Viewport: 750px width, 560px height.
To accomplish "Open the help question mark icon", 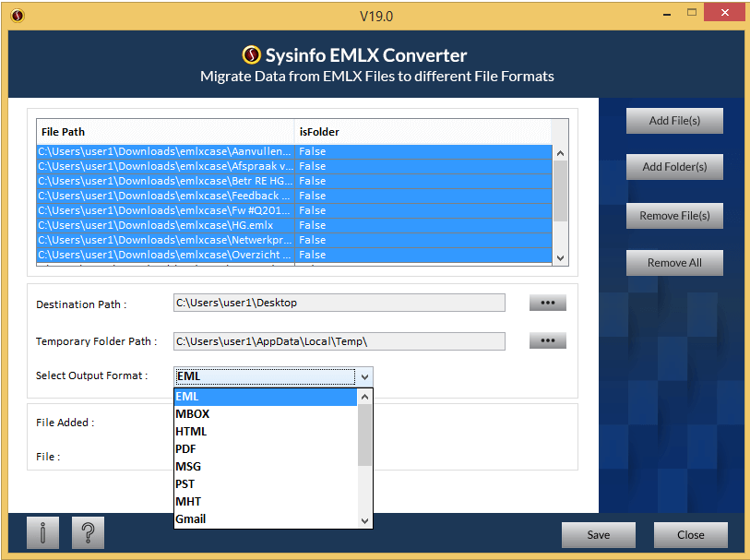I will pos(88,532).
